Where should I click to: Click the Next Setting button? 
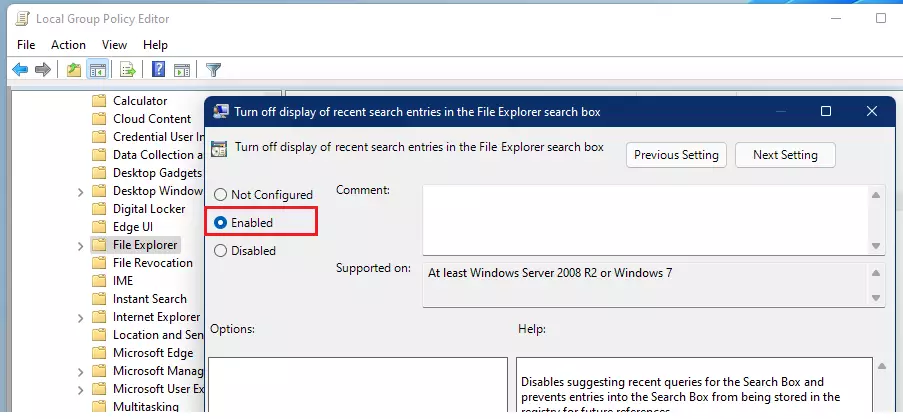[x=785, y=155]
